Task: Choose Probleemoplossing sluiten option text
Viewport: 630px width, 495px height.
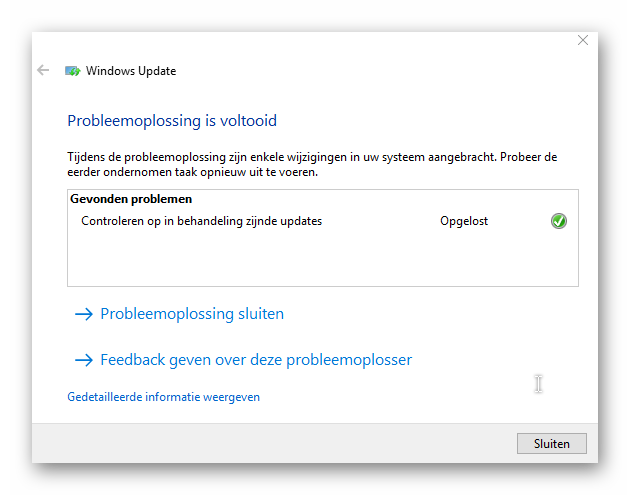Action: coord(192,314)
